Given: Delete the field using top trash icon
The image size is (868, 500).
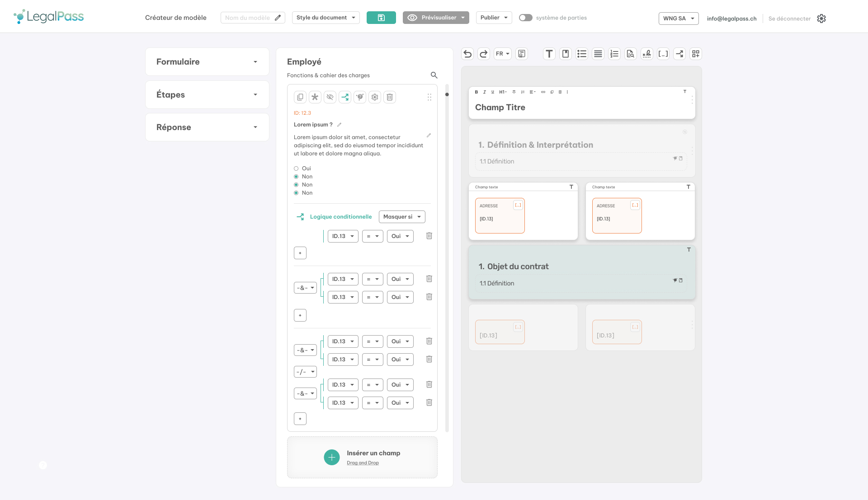Looking at the screenshot, I should tap(390, 97).
